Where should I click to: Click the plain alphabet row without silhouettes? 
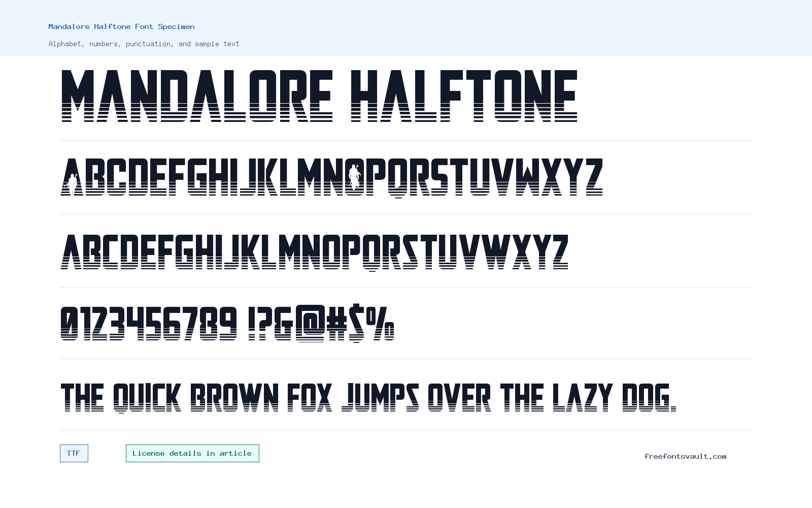(314, 252)
